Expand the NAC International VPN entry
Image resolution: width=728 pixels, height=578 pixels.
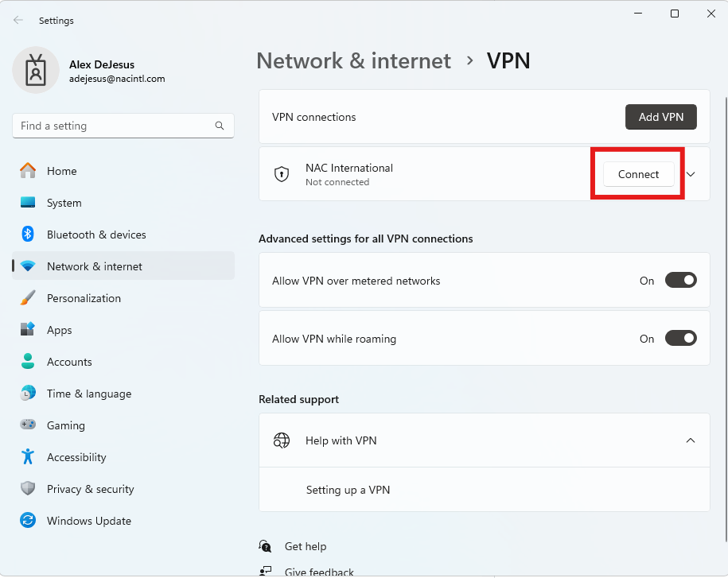[691, 173]
